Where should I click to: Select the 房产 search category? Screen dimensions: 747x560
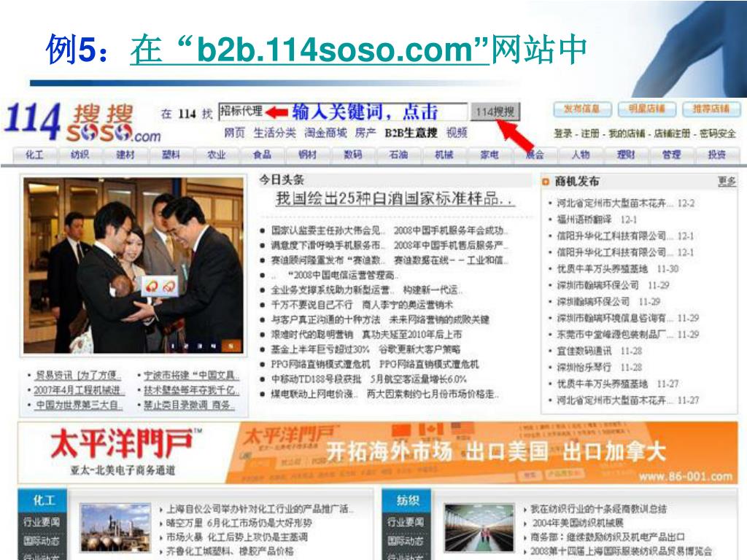coord(365,133)
